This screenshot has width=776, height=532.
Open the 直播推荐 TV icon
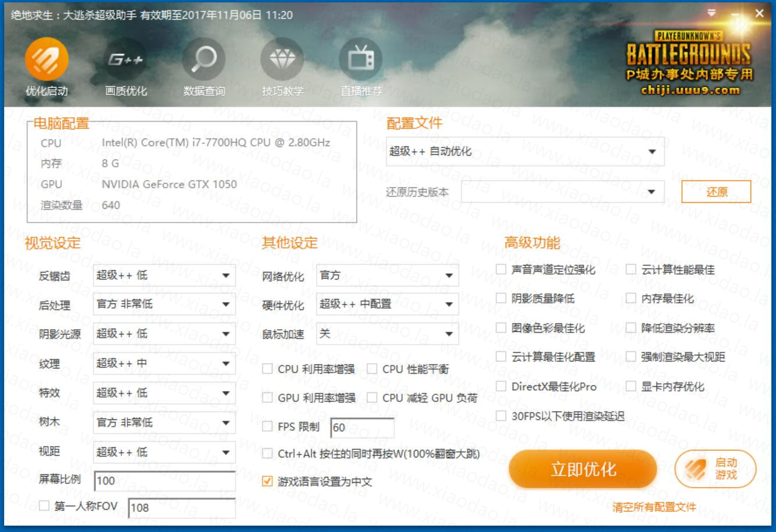[x=361, y=59]
